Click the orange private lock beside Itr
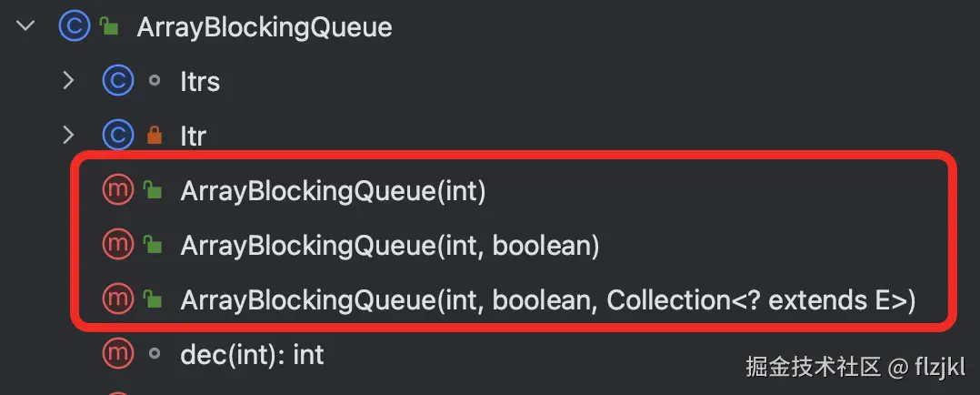The height and width of the screenshot is (395, 980). [x=155, y=136]
